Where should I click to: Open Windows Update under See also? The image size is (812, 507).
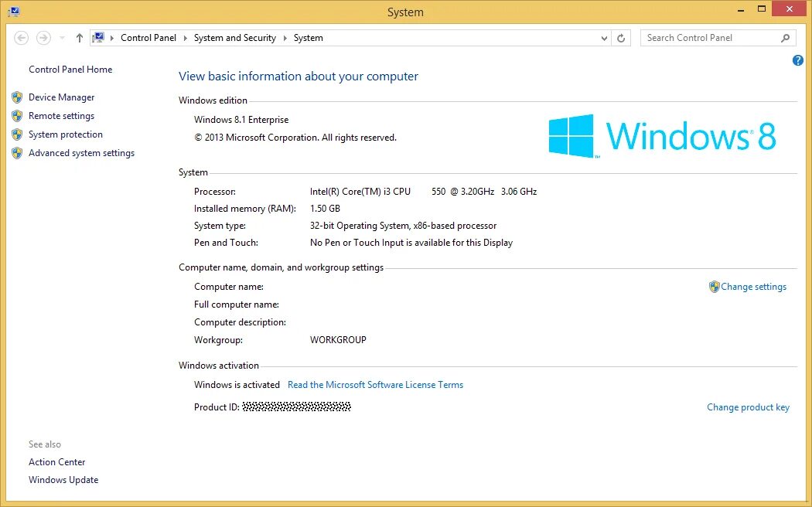[63, 480]
